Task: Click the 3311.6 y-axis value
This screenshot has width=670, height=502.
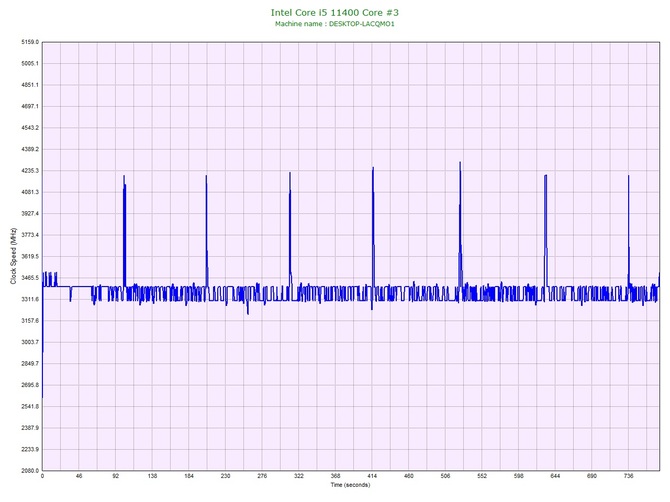Action: [30, 299]
